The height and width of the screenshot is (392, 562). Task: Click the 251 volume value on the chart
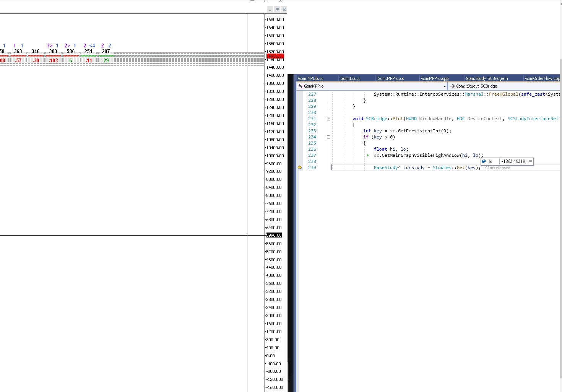88,51
